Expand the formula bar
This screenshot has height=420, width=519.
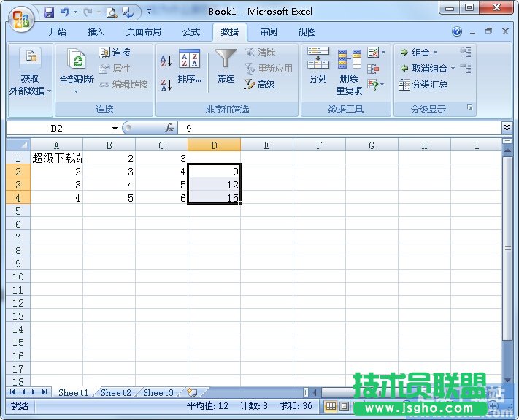tap(507, 128)
